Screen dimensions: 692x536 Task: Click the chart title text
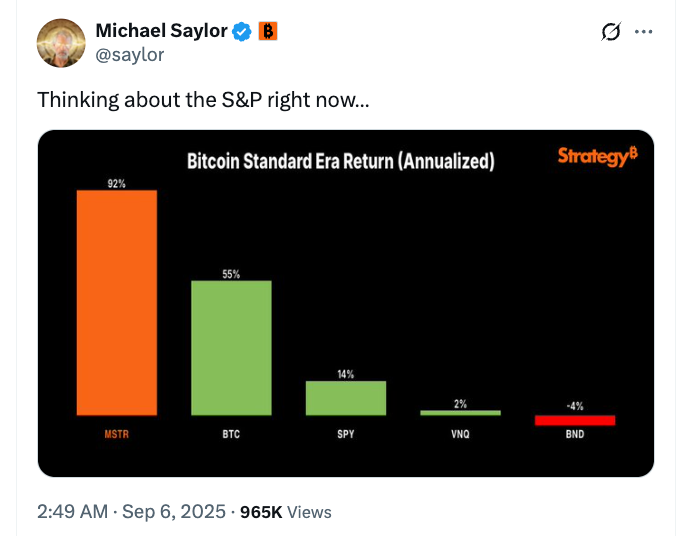[x=341, y=161]
